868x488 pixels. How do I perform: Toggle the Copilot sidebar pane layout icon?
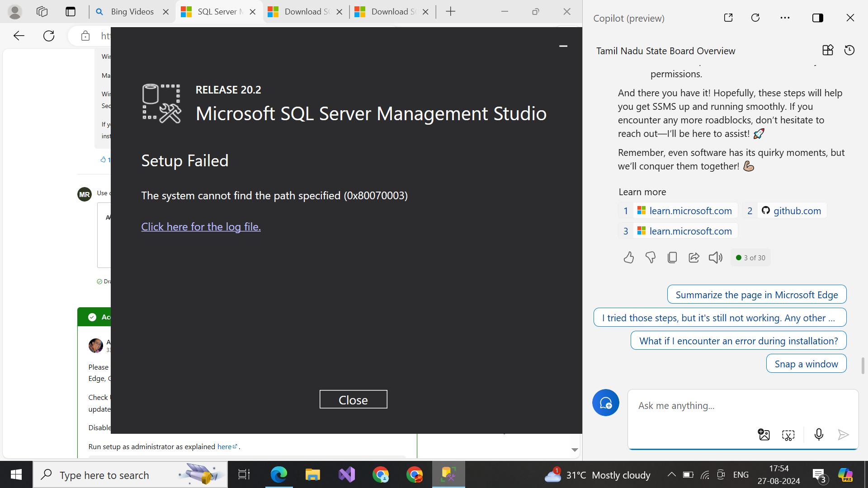(817, 18)
